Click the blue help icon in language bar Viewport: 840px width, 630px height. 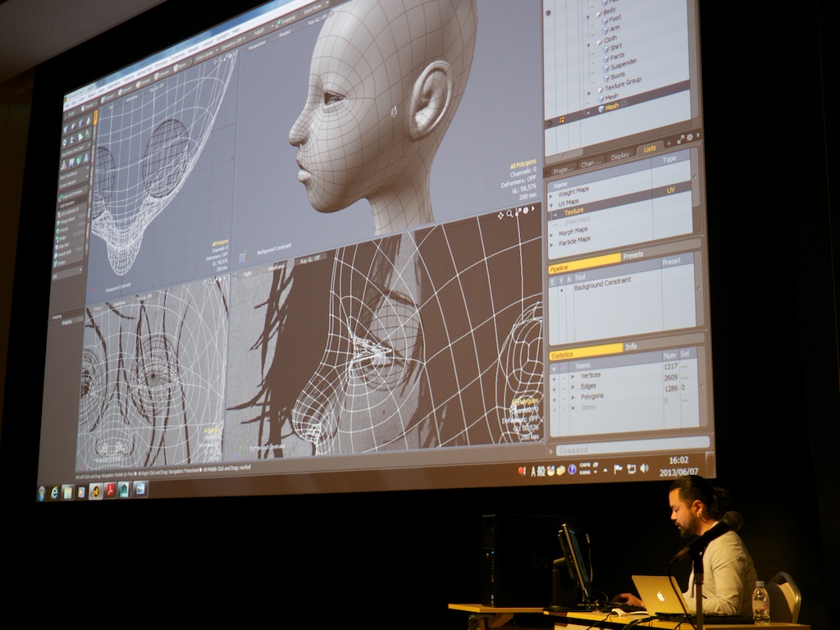point(573,470)
